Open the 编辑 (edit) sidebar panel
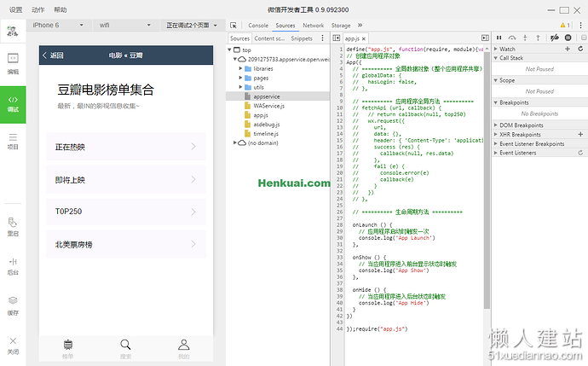Screen dimensions: 588x366 pyautogui.click(x=13, y=63)
